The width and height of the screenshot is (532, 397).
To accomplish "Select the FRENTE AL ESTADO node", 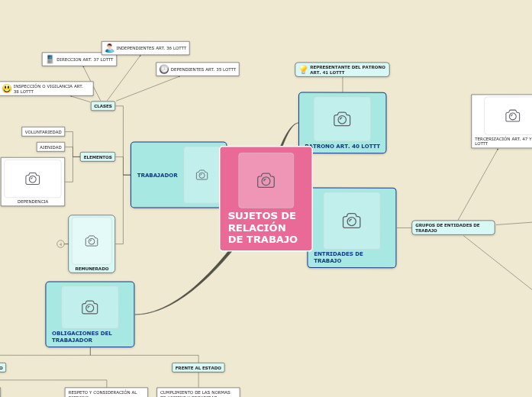I will click(198, 368).
